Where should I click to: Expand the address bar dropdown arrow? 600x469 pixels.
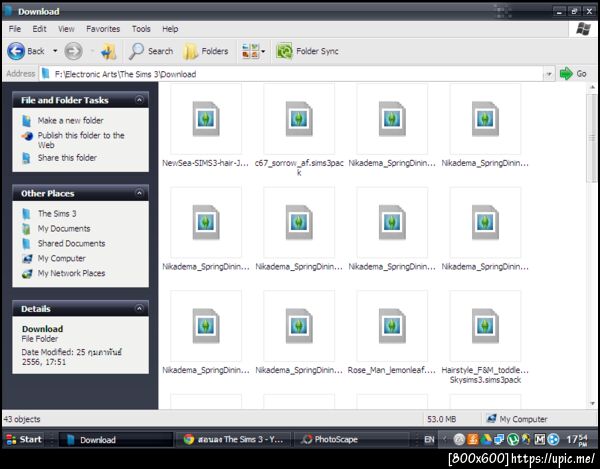[549, 74]
